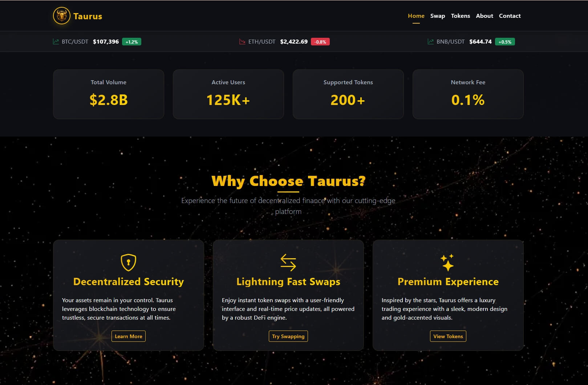This screenshot has height=385, width=588.
Task: Click the 0.1% fee value
Action: tap(468, 100)
